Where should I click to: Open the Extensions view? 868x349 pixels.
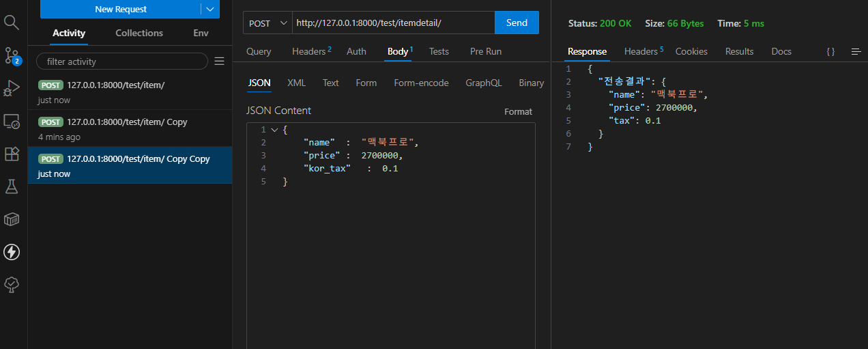(x=12, y=154)
